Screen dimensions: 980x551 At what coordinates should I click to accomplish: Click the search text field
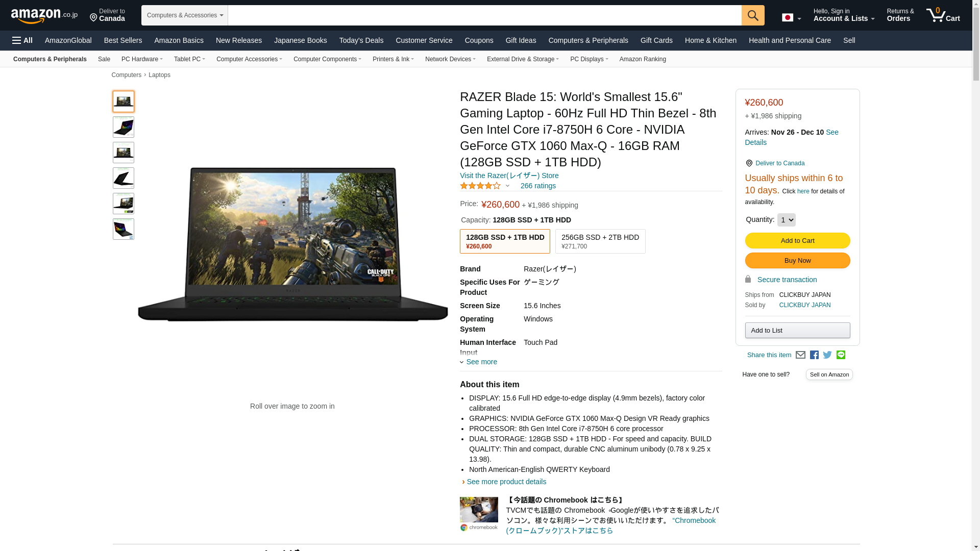[485, 15]
